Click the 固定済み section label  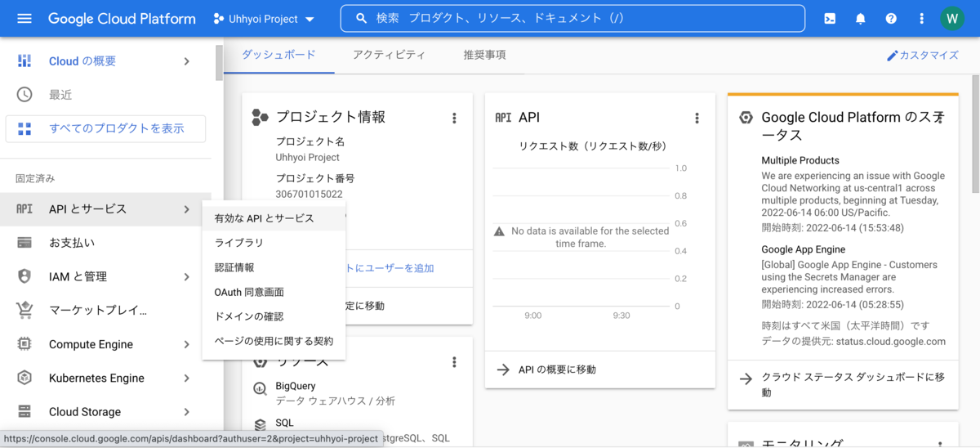pos(35,178)
